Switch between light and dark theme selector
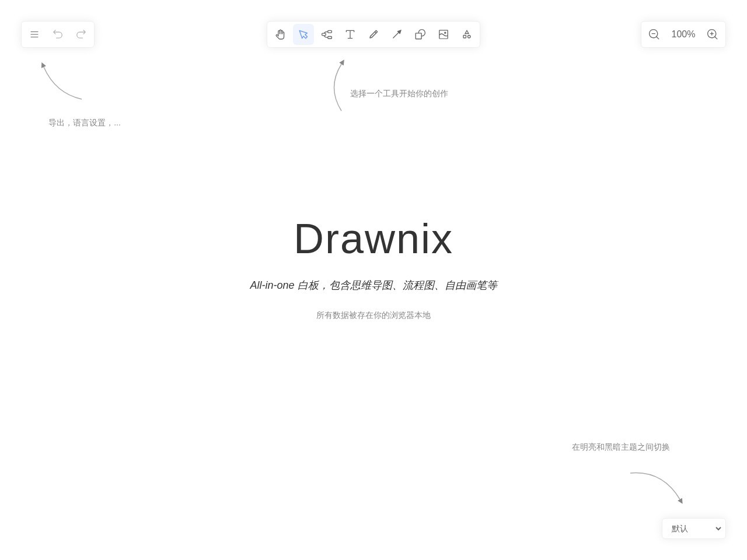Viewport: 747px width, 560px height. click(694, 528)
